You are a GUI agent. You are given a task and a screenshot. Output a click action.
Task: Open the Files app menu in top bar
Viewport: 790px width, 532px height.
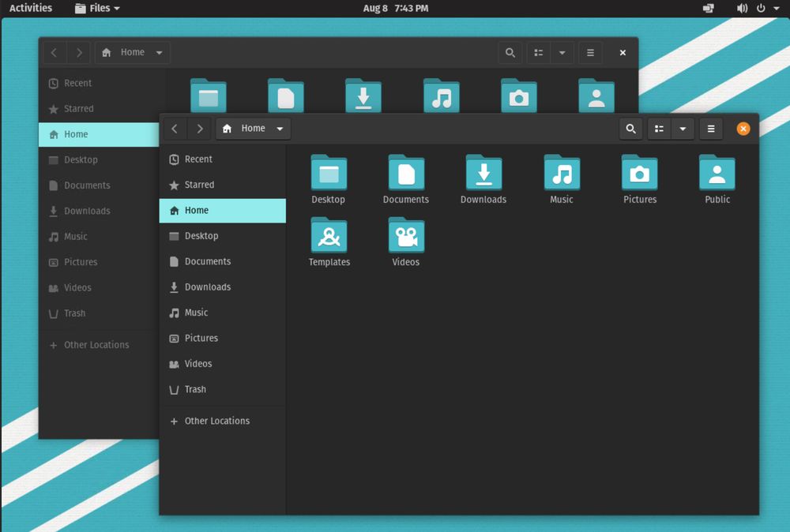point(97,8)
